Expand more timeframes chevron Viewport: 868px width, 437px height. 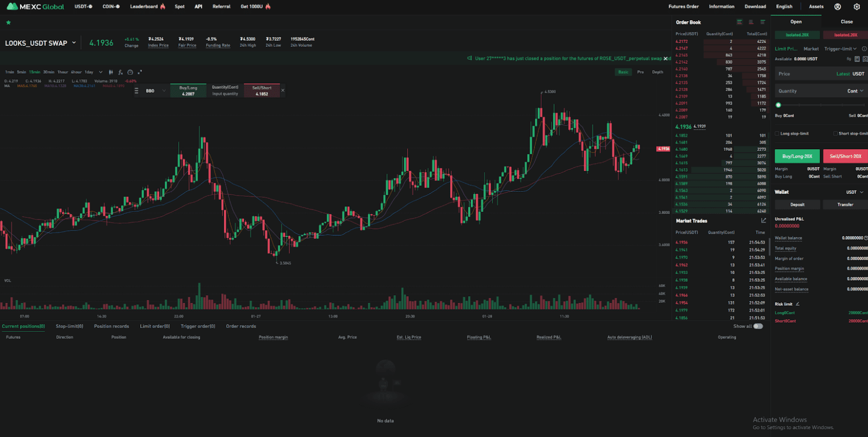[101, 72]
